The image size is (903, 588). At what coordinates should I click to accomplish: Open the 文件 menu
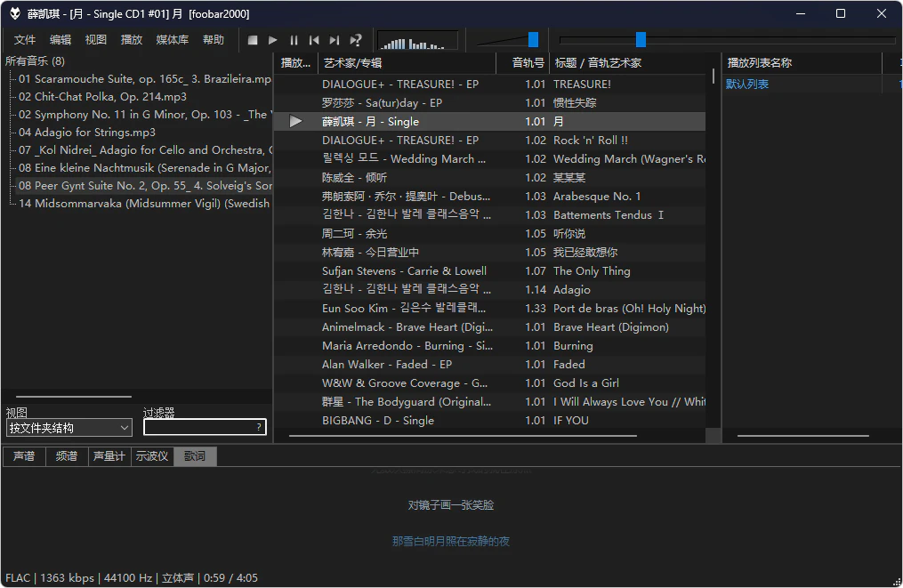[25, 40]
